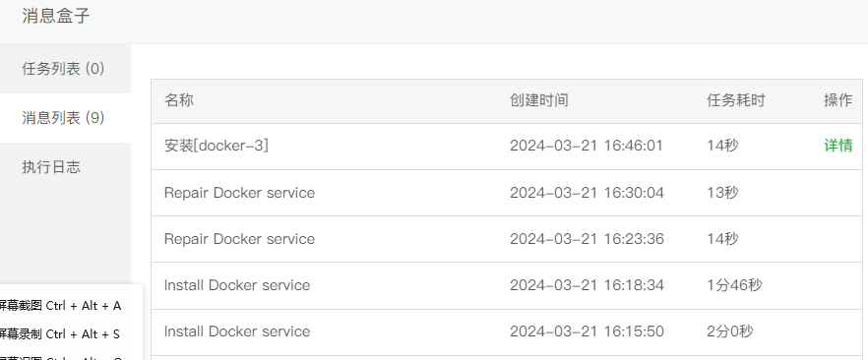868x360 pixels.
Task: Click the 2分0秒 duration cell
Action: (x=729, y=331)
